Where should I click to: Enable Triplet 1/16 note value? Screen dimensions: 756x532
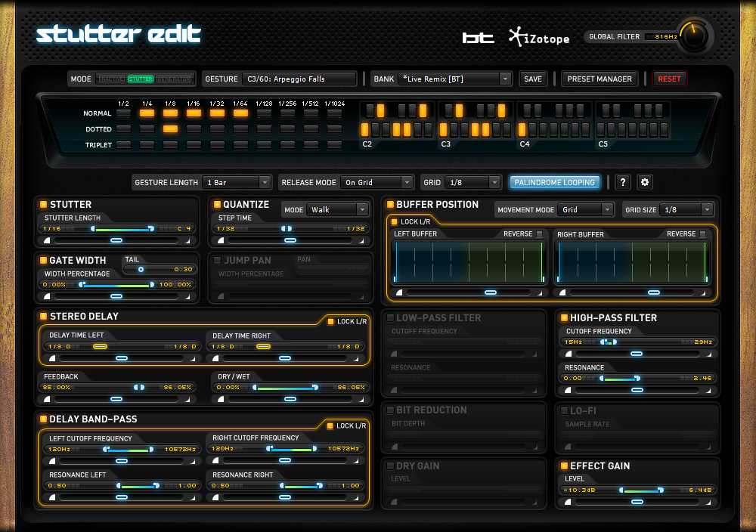tap(194, 144)
